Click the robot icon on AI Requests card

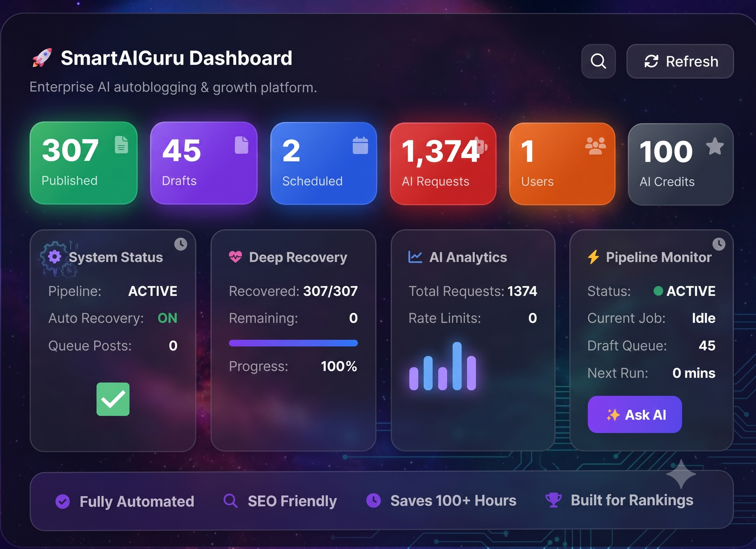pos(481,146)
